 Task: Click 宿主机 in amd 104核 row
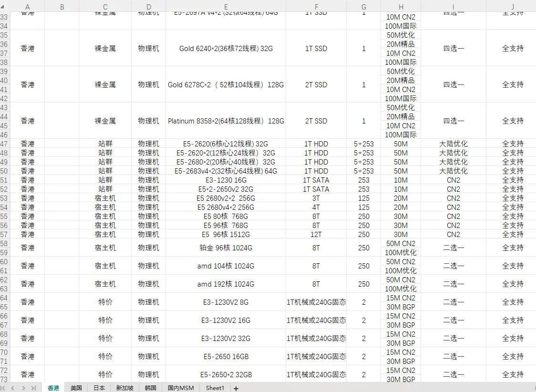pyautogui.click(x=105, y=266)
